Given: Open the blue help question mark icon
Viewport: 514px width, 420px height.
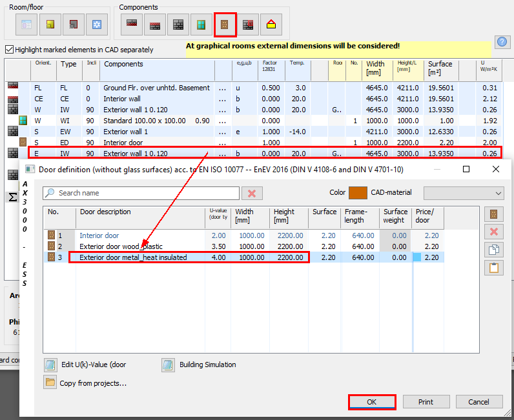Looking at the screenshot, I should click(502, 42).
